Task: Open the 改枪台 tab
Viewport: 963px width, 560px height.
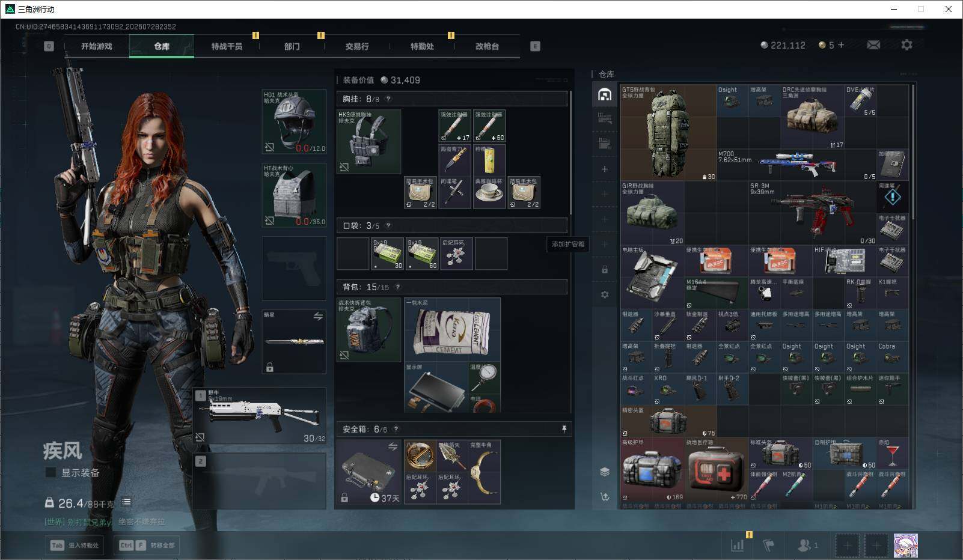Action: [487, 46]
